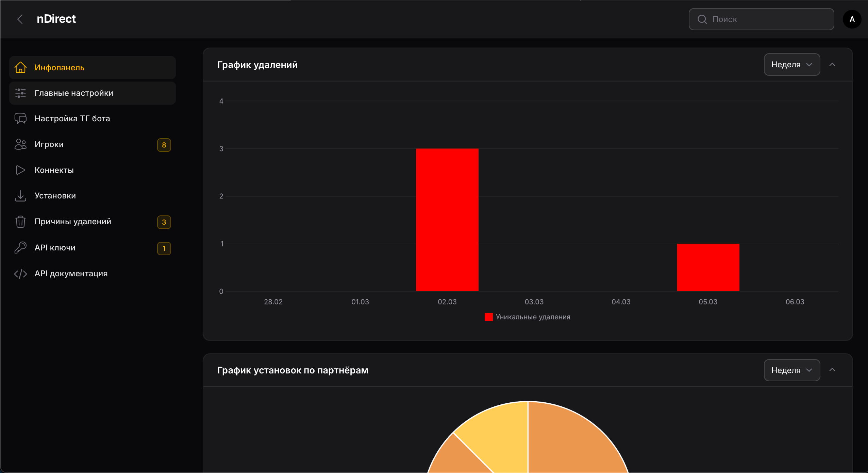Click the trash icon for Причины удалений
Screen dimensions: 868x473
point(20,222)
